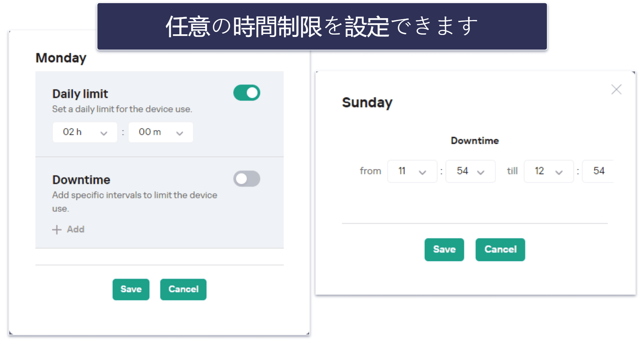The image size is (644, 340).
Task: Click the Downtime label in Sunday dialog
Action: point(475,140)
